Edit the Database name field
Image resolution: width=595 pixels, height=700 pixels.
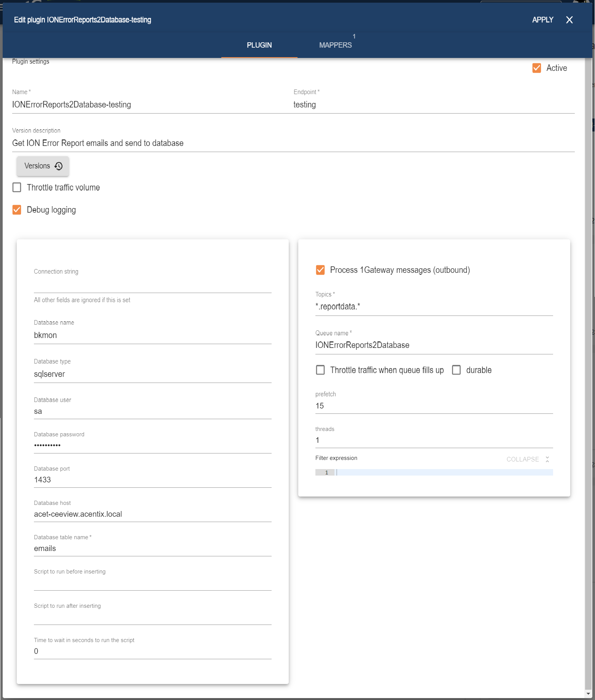pos(152,335)
